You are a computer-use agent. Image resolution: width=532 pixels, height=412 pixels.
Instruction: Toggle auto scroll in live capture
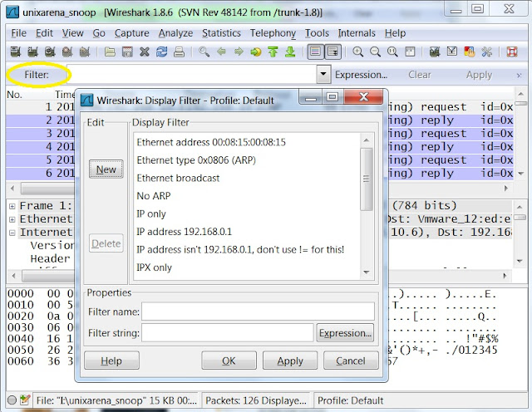point(332,51)
